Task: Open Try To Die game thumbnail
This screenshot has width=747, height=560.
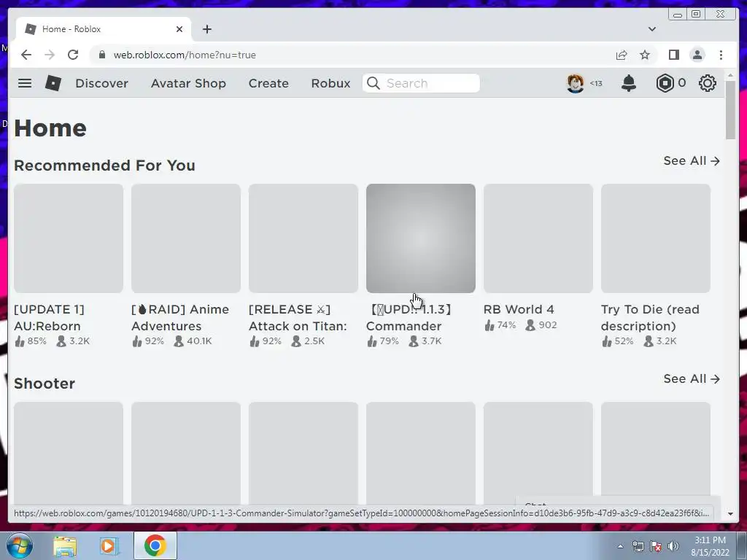Action: click(656, 238)
